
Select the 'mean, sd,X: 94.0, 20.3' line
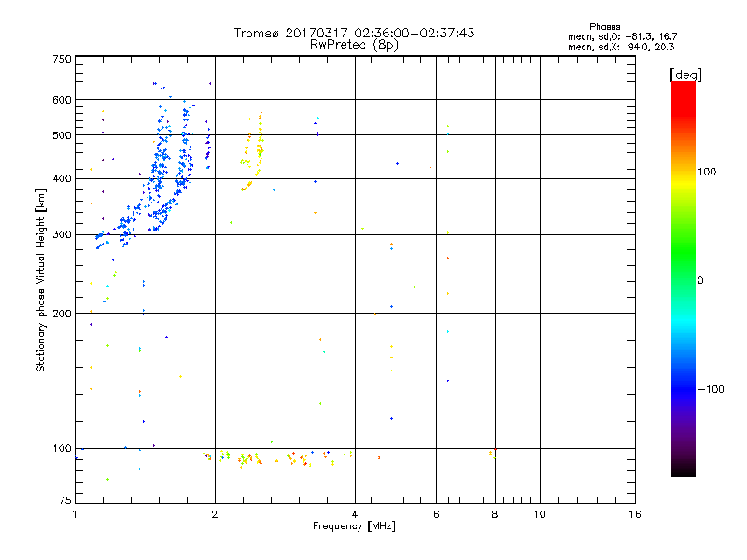[621, 47]
